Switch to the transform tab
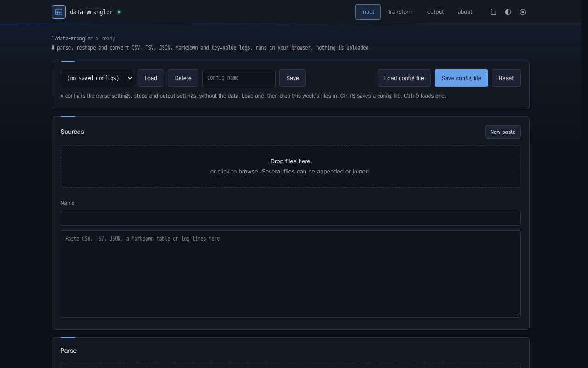Image resolution: width=588 pixels, height=368 pixels. (x=401, y=12)
